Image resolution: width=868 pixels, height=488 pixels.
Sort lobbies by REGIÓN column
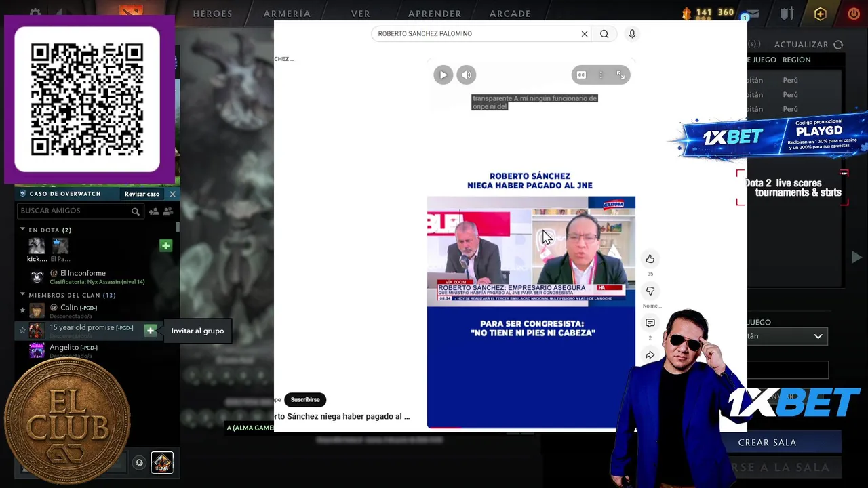(x=796, y=60)
